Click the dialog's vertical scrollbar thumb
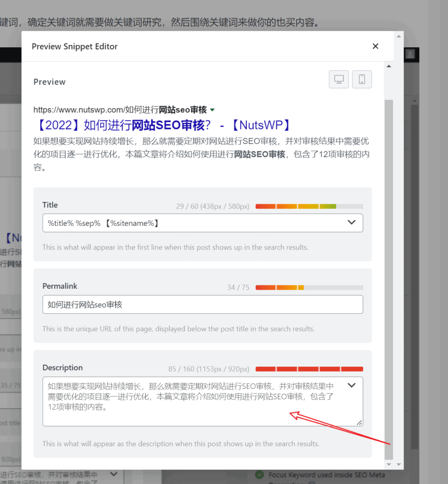448x484 pixels. tap(389, 280)
